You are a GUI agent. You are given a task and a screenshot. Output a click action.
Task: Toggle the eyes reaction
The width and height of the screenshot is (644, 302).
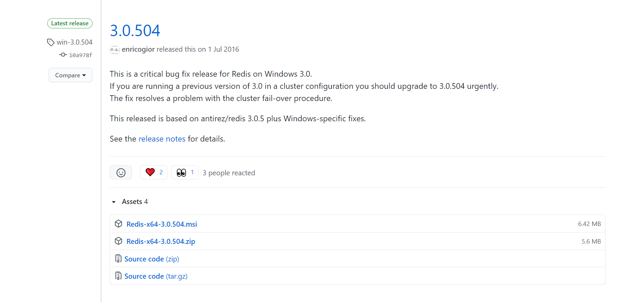pyautogui.click(x=185, y=172)
